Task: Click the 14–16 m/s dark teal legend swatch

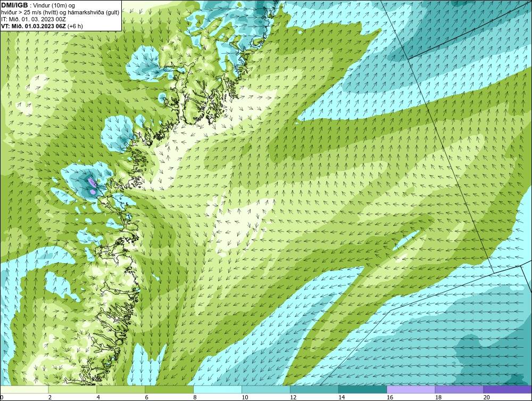Action: [x=363, y=389]
